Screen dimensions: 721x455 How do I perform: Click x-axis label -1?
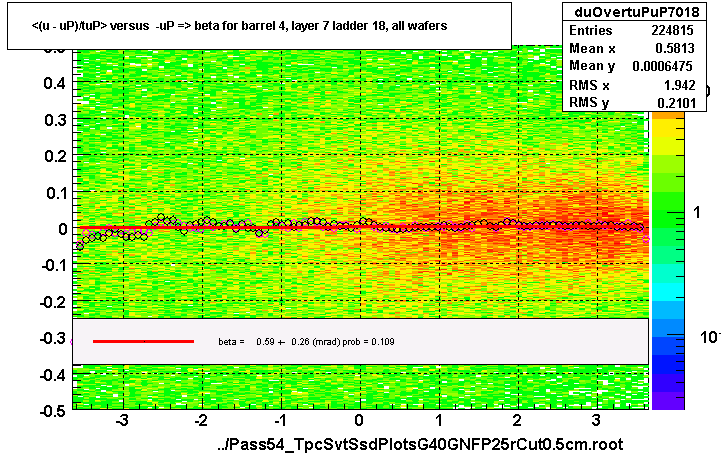(280, 421)
